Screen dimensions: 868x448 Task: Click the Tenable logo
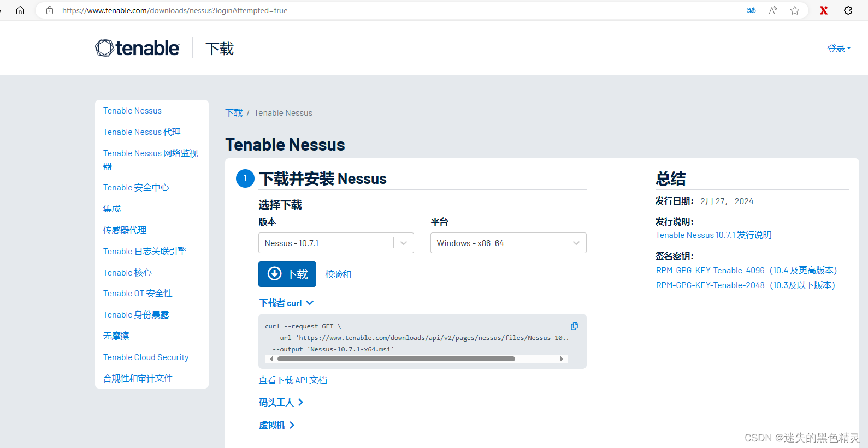coord(137,48)
